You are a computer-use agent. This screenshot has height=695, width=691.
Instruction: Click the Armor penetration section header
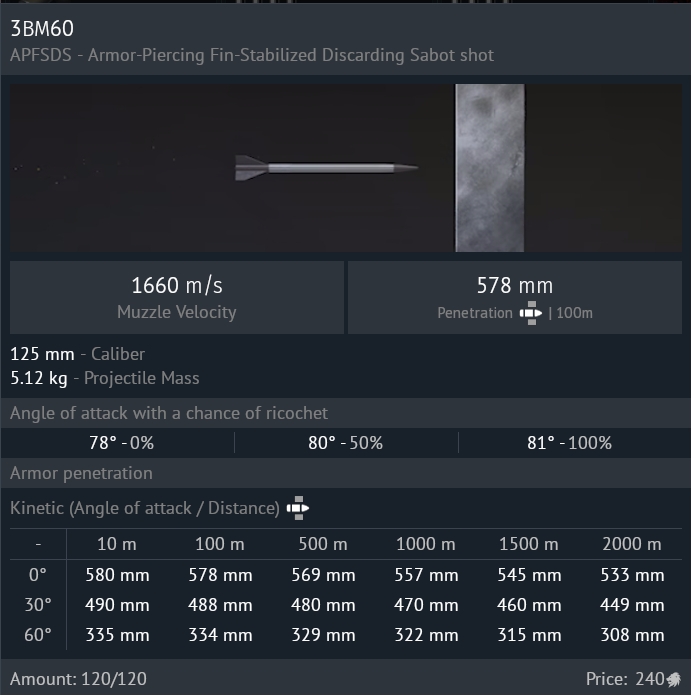click(x=81, y=473)
